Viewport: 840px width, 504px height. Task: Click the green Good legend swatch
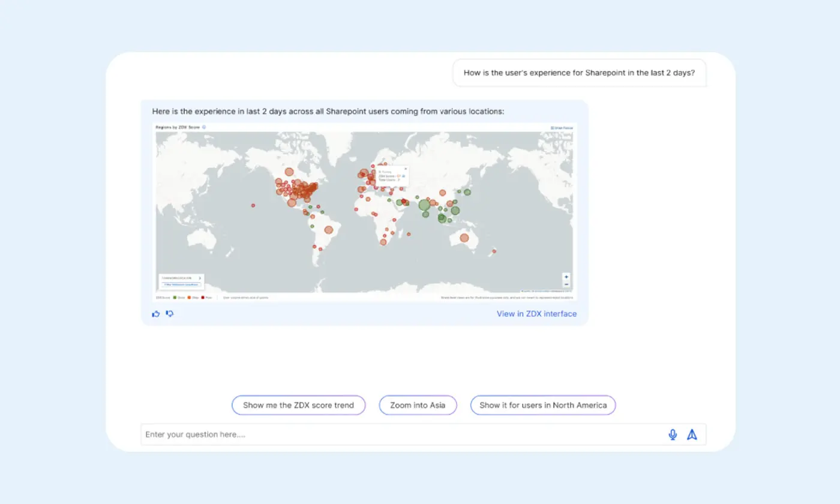(x=175, y=297)
